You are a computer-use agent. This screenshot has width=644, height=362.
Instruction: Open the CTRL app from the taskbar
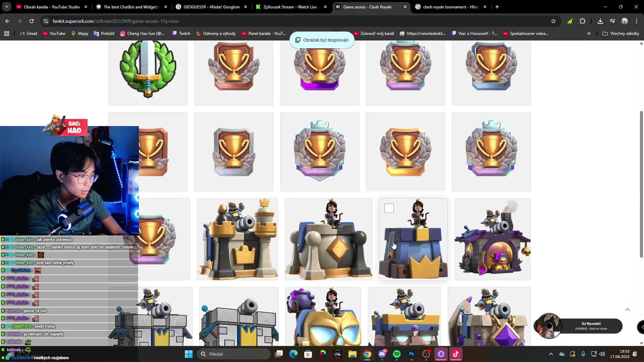[338, 354]
